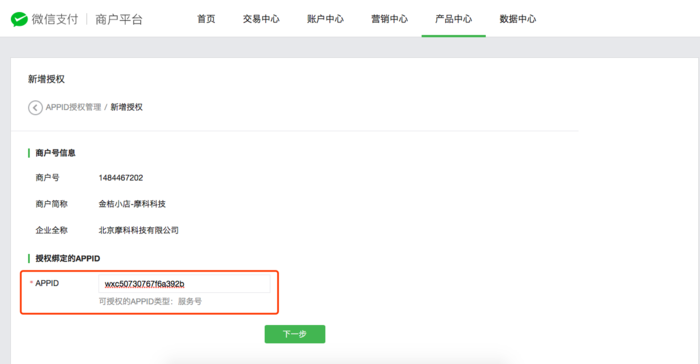This screenshot has height=364, width=700.
Task: Click the green 下一步 button
Action: tap(295, 334)
